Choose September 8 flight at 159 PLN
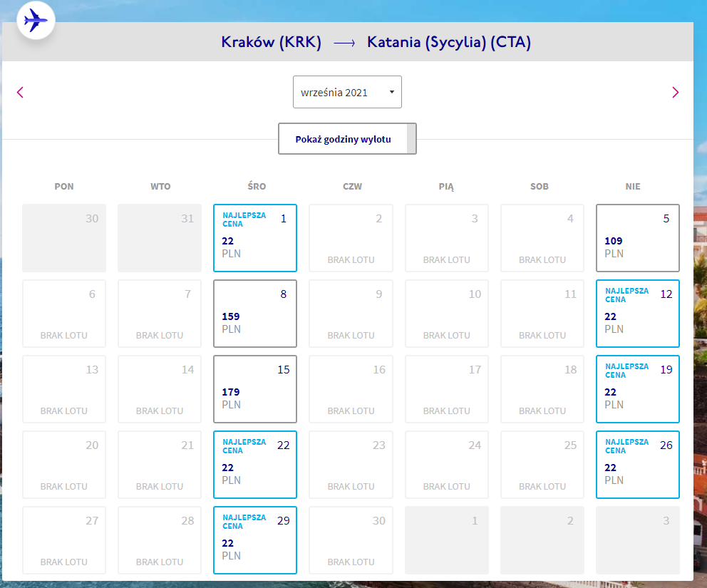This screenshot has height=588, width=707. [x=255, y=314]
